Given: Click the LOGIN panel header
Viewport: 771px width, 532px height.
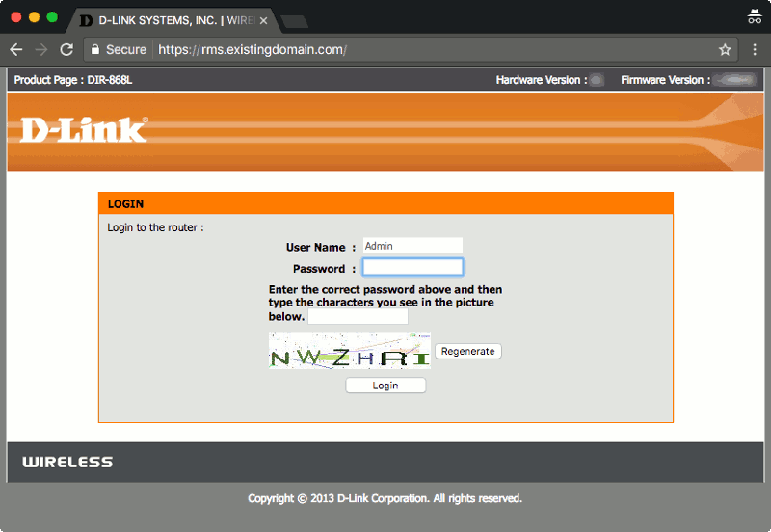Looking at the screenshot, I should (x=385, y=203).
